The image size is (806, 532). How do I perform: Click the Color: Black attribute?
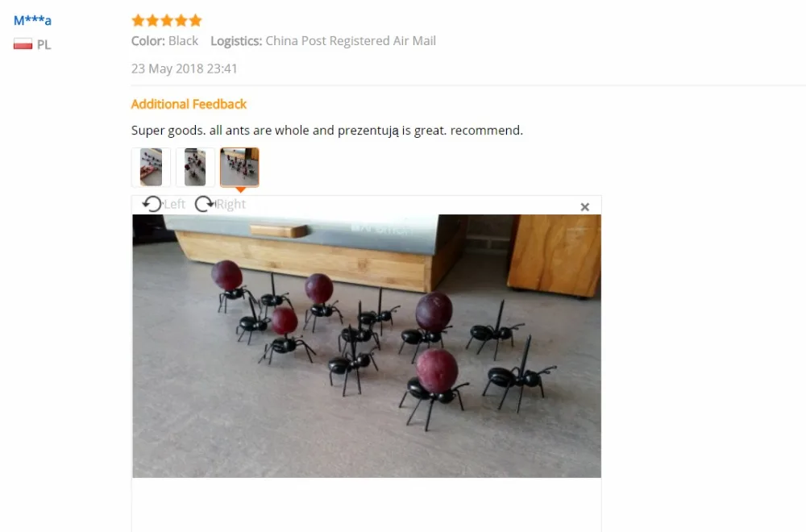point(164,41)
